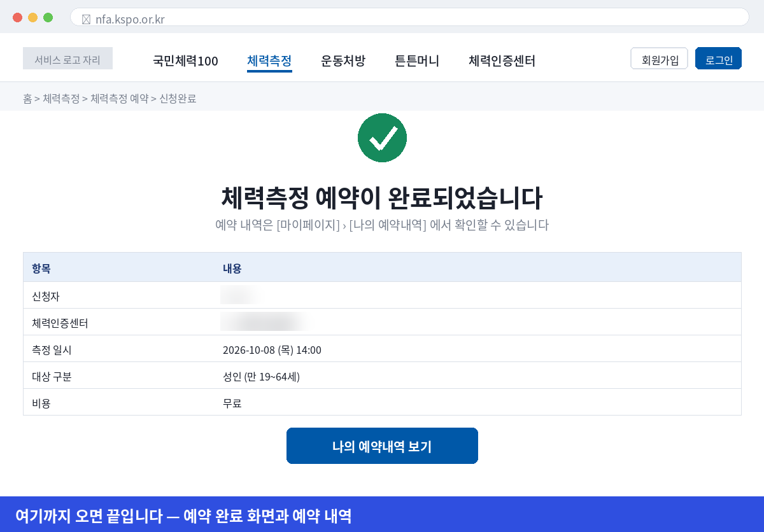Click the blue caption banner text
The height and width of the screenshot is (532, 764).
(183, 515)
